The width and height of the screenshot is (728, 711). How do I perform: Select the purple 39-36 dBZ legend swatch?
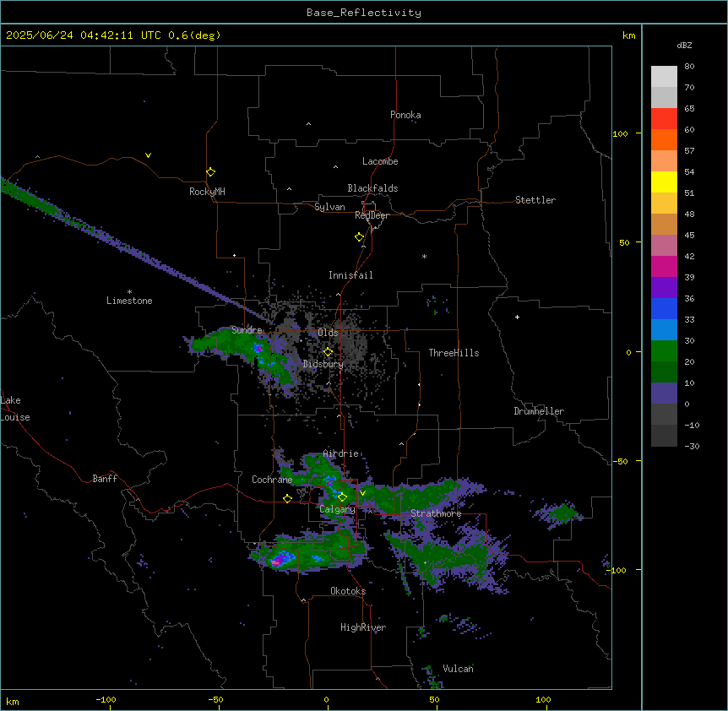(664, 288)
